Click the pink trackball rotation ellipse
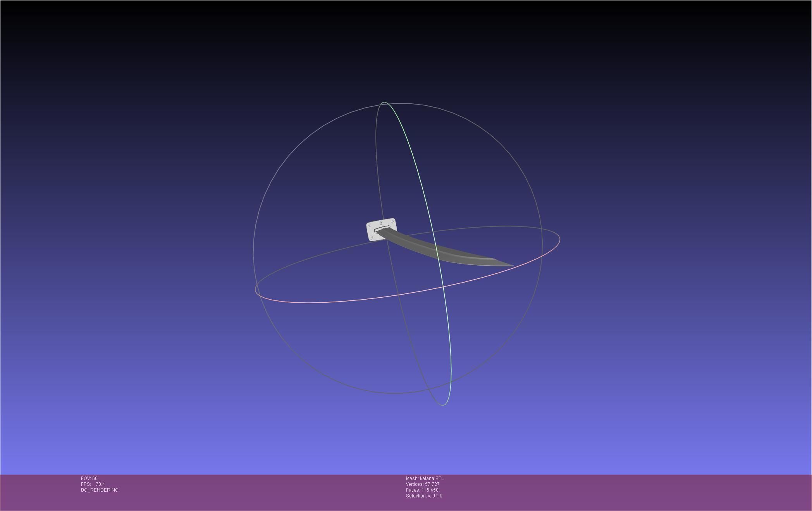 [x=349, y=300]
